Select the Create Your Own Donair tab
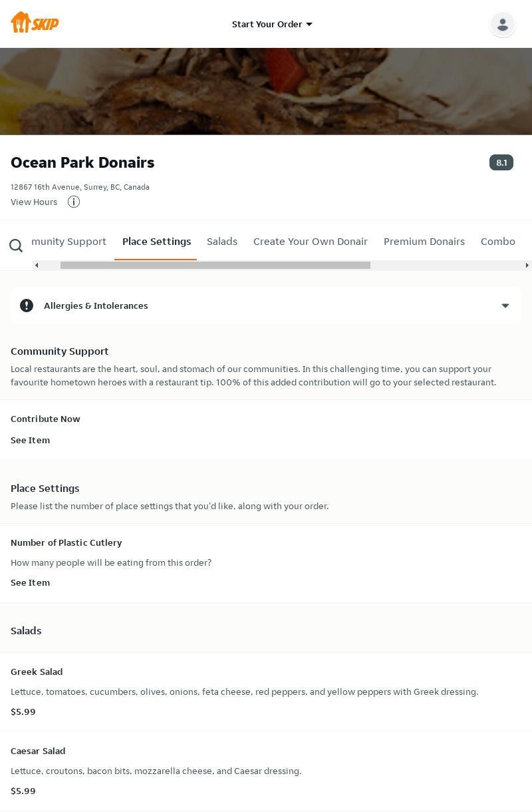The image size is (532, 812). (310, 242)
